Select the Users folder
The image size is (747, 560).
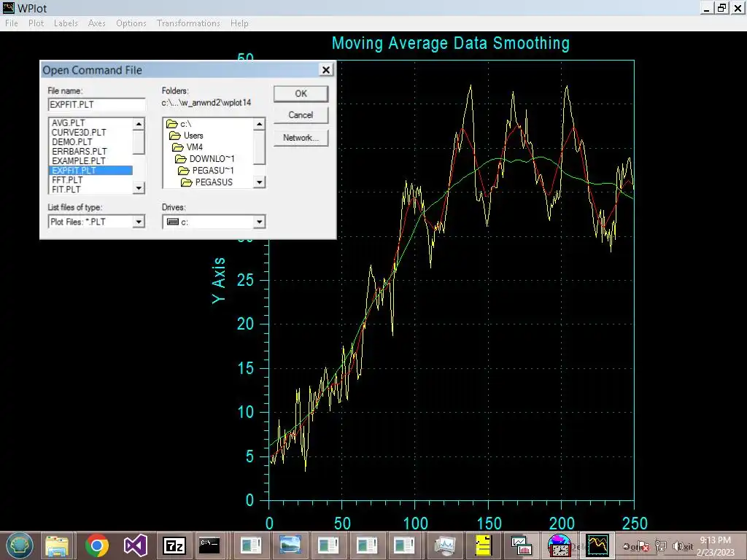tap(187, 136)
